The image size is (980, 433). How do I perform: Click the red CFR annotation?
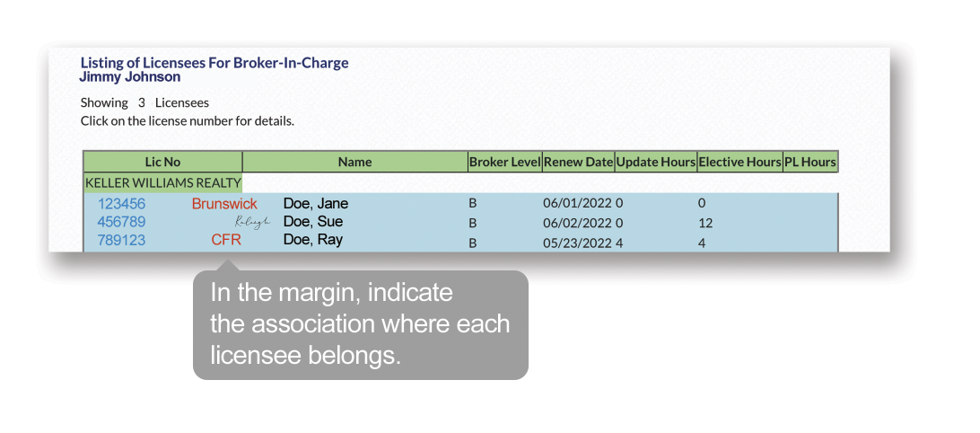[x=226, y=240]
